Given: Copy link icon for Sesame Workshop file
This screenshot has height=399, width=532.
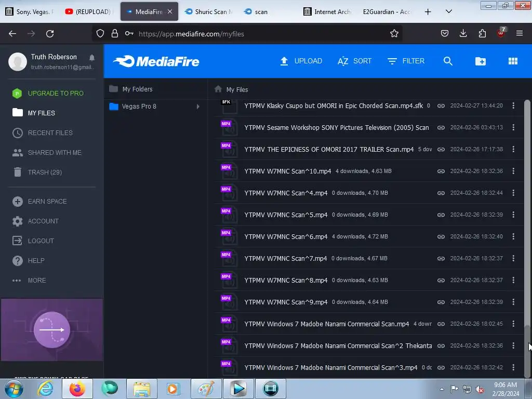Looking at the screenshot, I should tap(441, 128).
